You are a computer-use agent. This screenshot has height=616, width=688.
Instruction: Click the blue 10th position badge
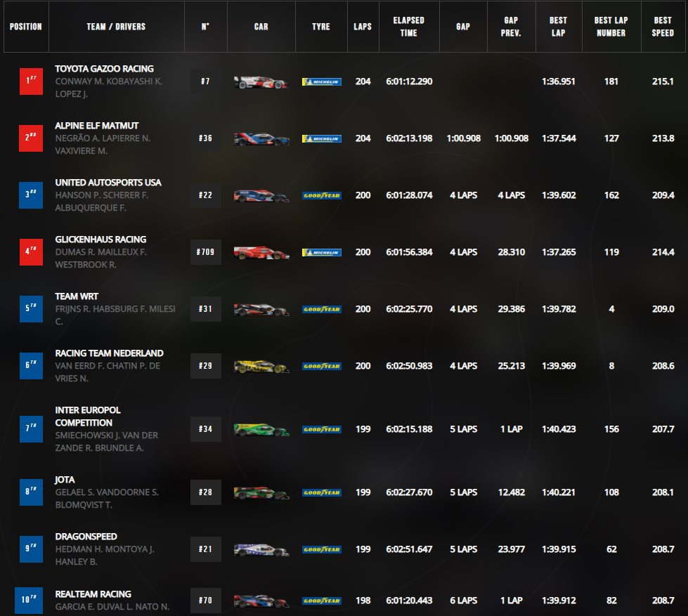tap(29, 601)
